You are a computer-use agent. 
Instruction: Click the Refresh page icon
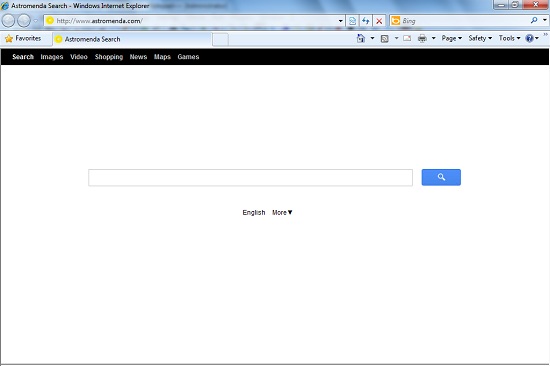(x=365, y=21)
